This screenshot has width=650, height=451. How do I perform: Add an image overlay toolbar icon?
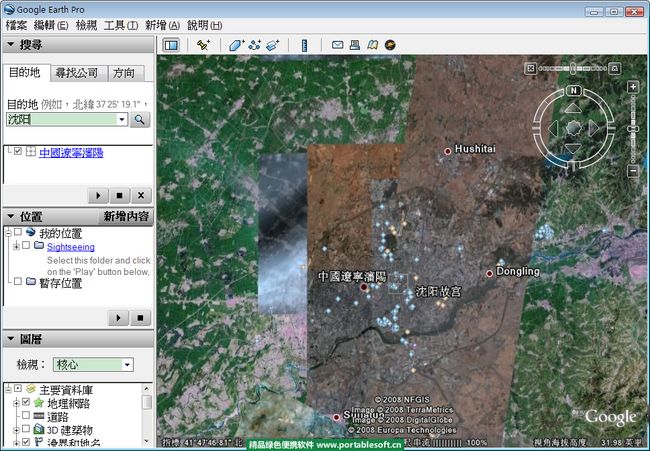pyautogui.click(x=272, y=45)
